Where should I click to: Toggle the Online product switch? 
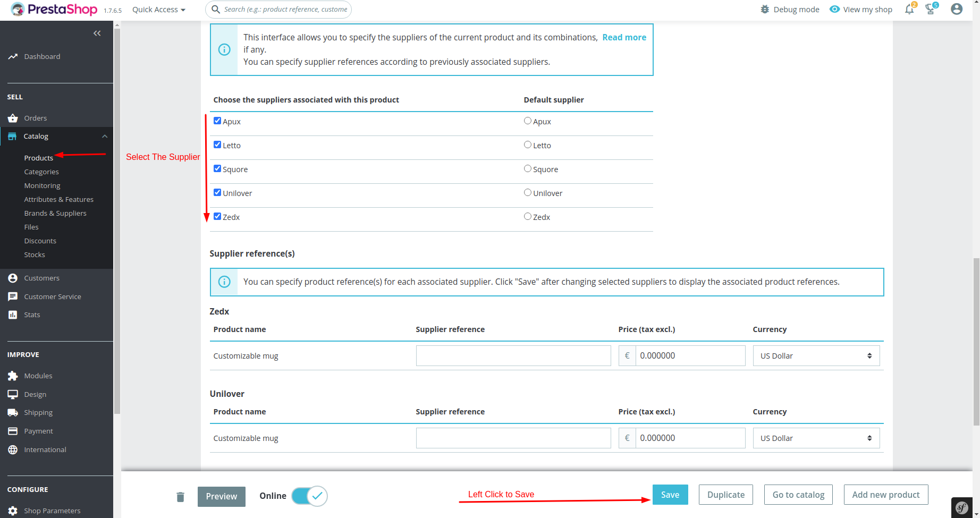coord(309,496)
